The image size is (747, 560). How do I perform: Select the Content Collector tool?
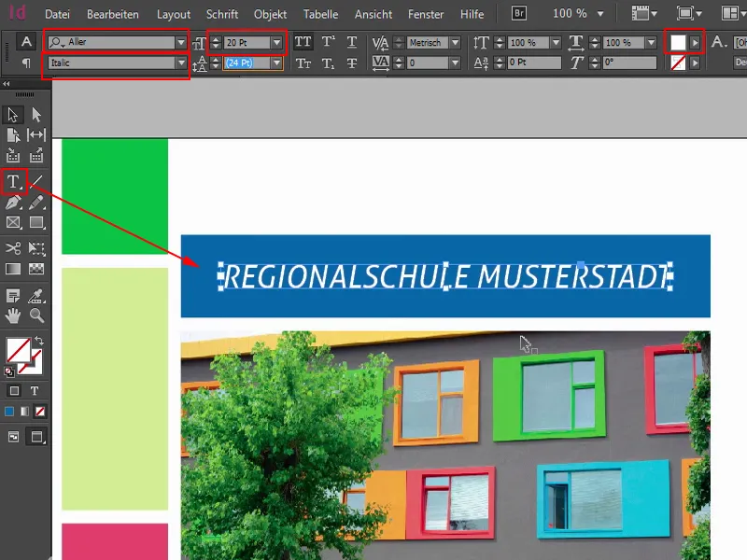tap(13, 155)
